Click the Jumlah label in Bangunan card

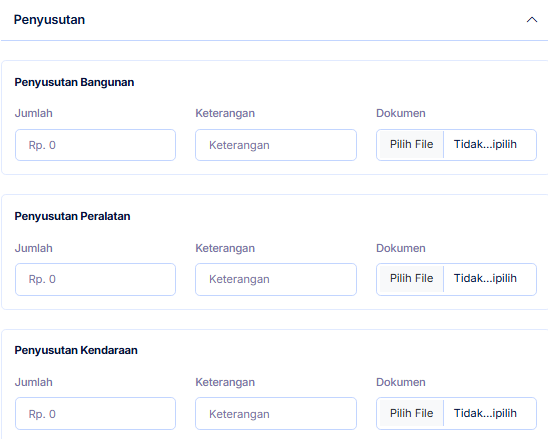click(x=34, y=113)
